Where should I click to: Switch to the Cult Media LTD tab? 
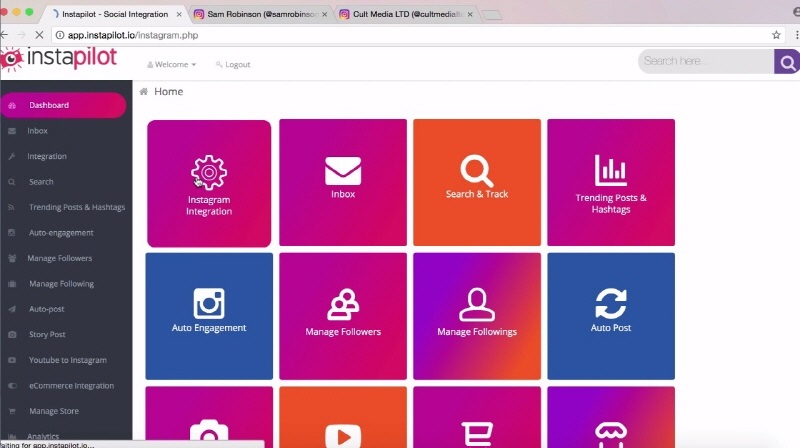coord(406,14)
